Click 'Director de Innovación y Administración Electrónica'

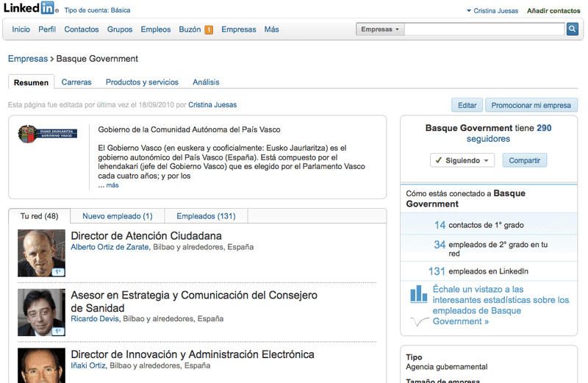(x=193, y=354)
